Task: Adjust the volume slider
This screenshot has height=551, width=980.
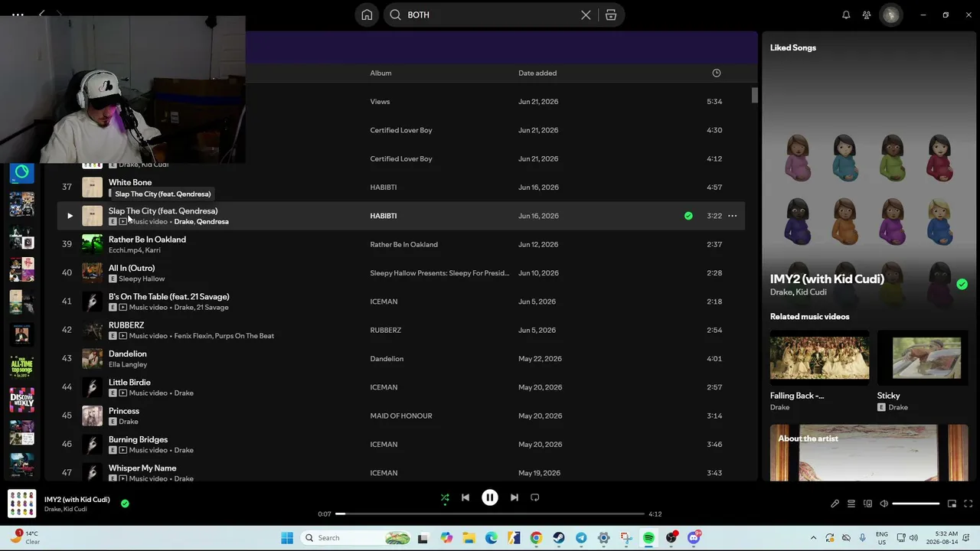Action: pos(916,504)
